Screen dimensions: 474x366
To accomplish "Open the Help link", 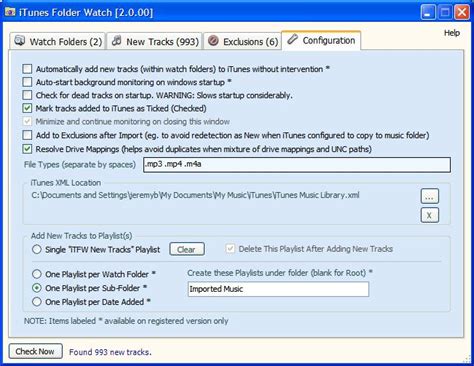I will 452,33.
